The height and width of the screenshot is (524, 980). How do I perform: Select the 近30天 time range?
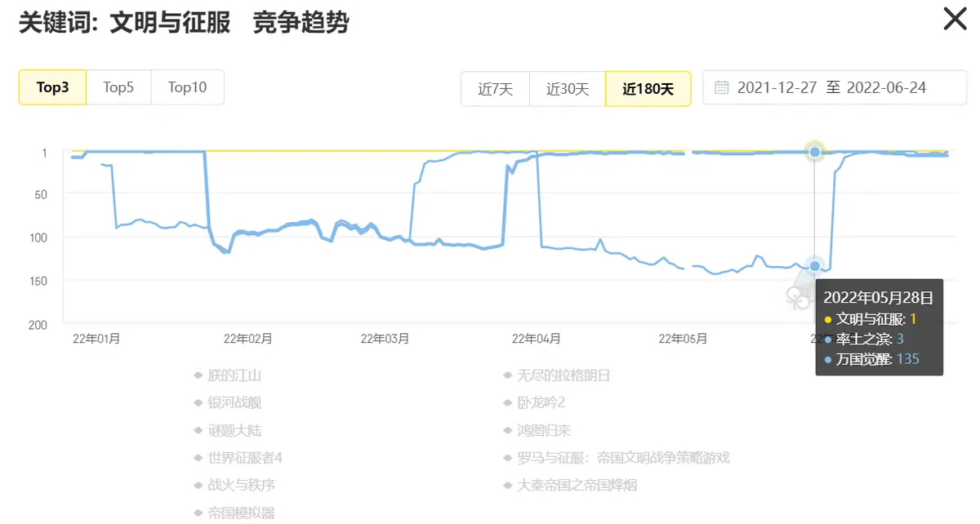tap(567, 87)
